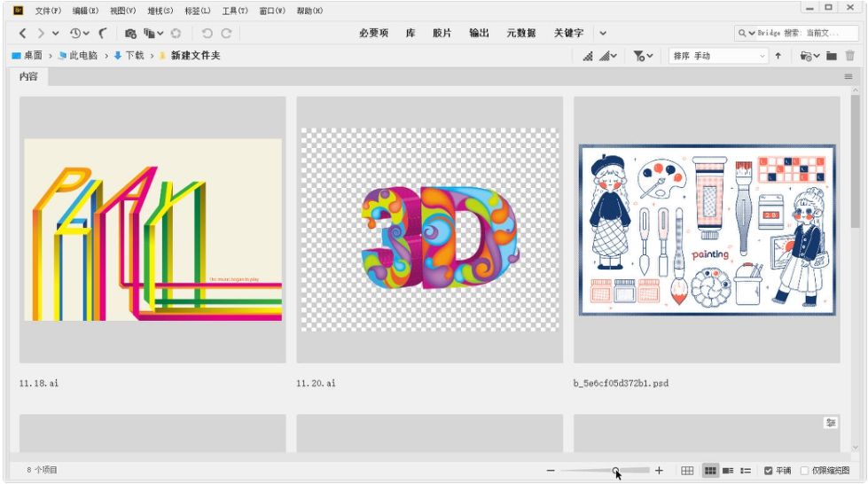Click the content vertical scrollbar
The width and height of the screenshot is (868, 484).
pos(856,160)
